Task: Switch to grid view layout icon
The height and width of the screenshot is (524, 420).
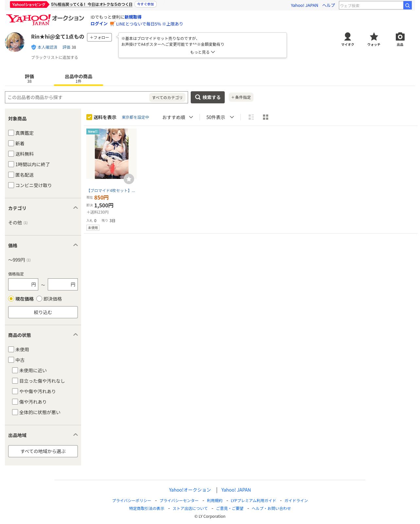Action: [266, 117]
